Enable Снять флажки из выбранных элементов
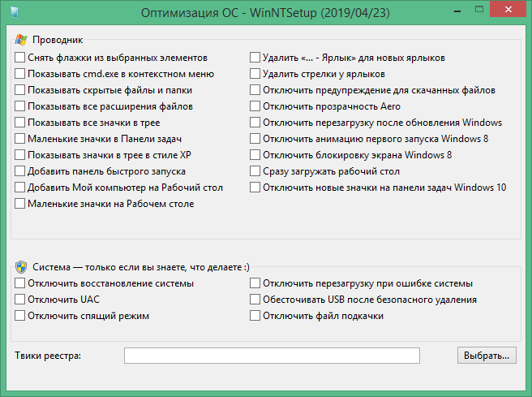The height and width of the screenshot is (397, 532). point(19,58)
